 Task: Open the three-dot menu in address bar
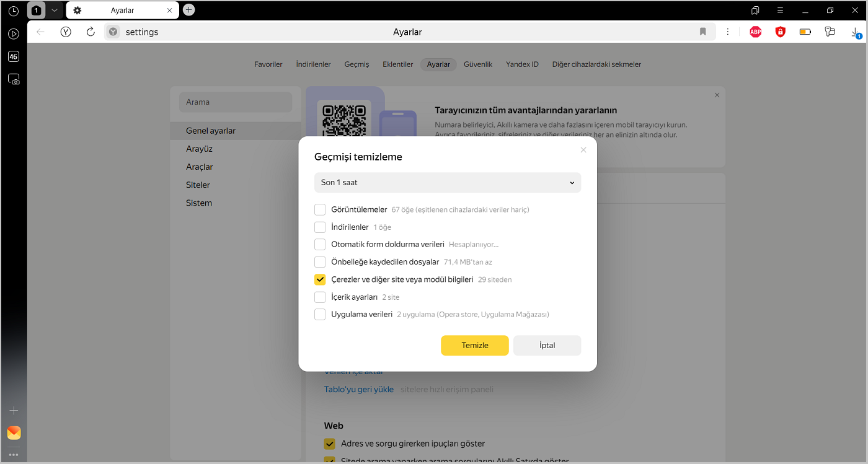(728, 32)
